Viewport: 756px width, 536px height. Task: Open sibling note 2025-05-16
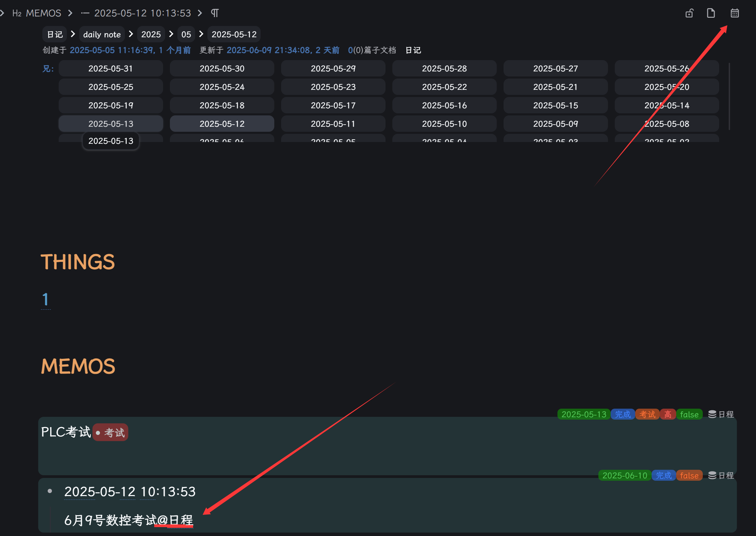444,105
